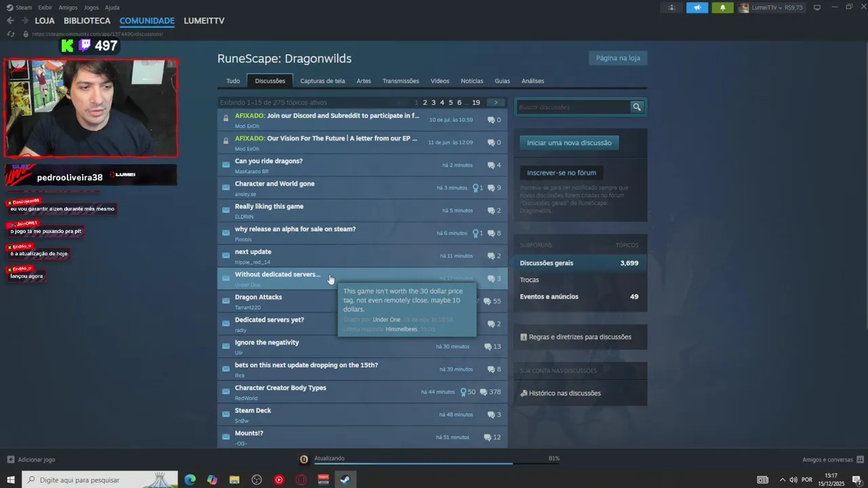Click the Big Picture monitor icon
868x488 pixels.
817,7
